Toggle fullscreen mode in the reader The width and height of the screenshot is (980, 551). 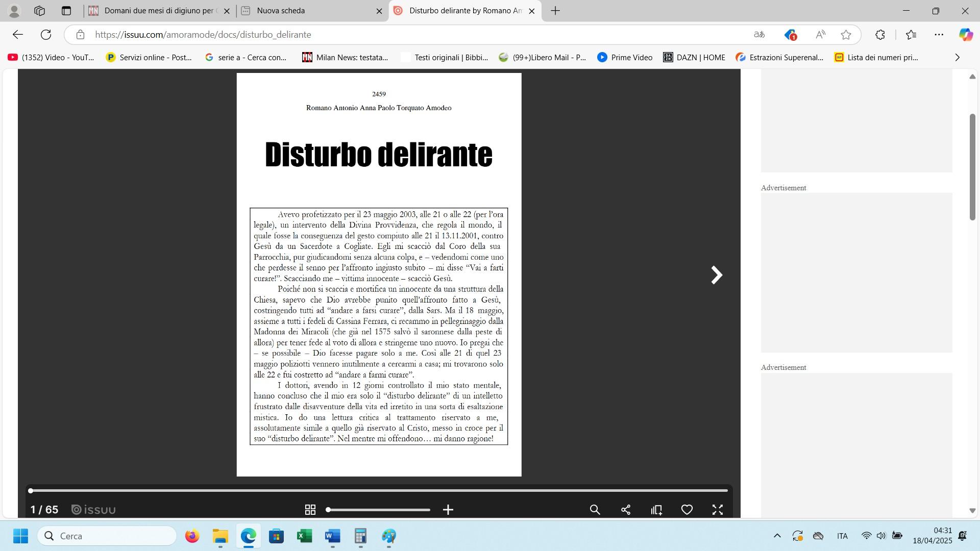pos(718,510)
